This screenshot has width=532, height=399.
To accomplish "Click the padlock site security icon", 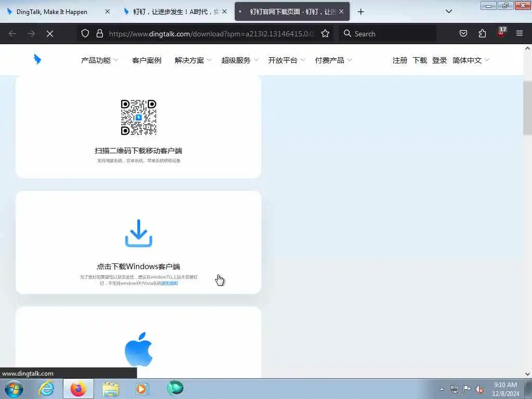I will tap(99, 33).
